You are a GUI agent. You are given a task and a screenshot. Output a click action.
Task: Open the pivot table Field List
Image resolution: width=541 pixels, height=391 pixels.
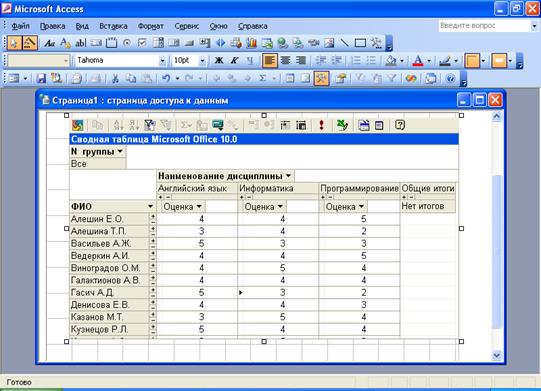363,125
